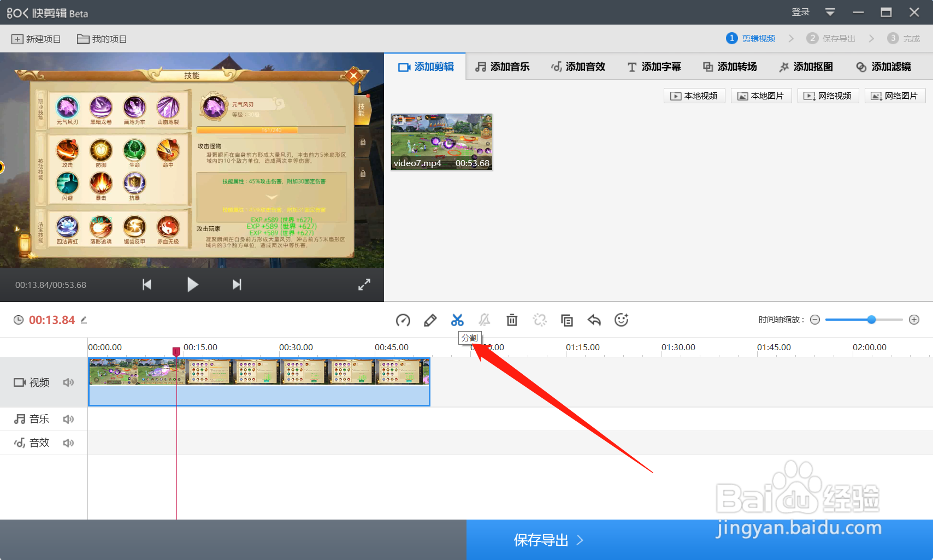The image size is (933, 560).
Task: Click the fullscreen preview icon
Action: (x=364, y=284)
